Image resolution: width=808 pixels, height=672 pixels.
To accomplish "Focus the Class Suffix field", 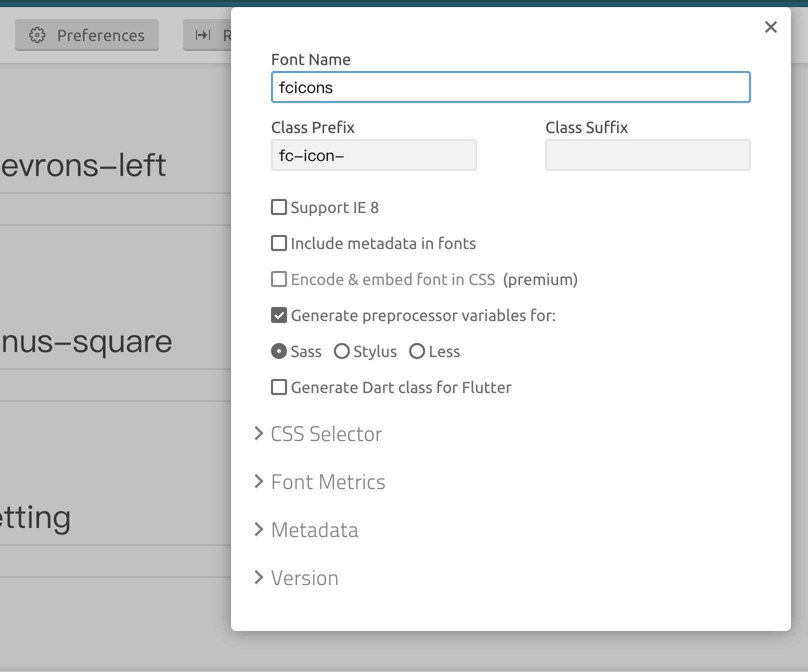I will click(x=647, y=155).
